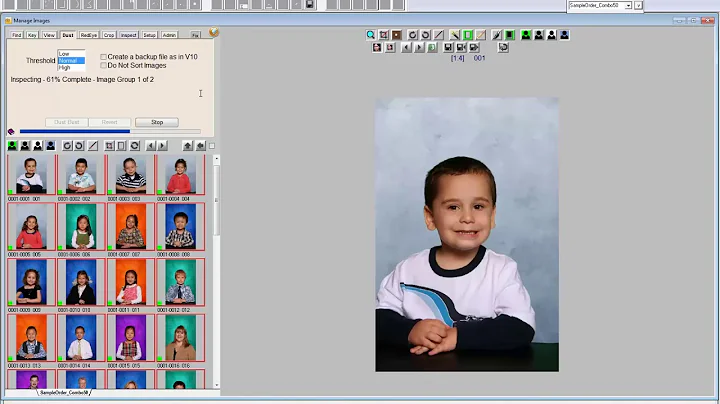The height and width of the screenshot is (404, 720).
Task: Go to previous image in preview toolbar
Action: pyautogui.click(x=406, y=47)
